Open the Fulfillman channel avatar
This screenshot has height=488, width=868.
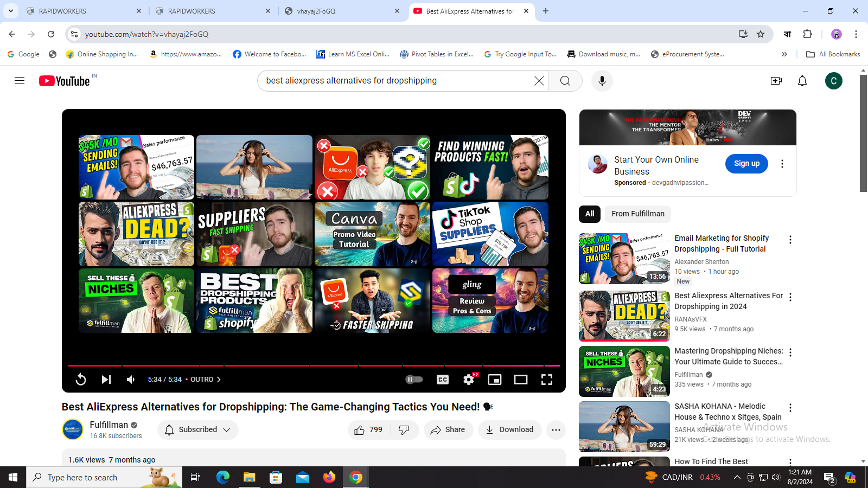(x=73, y=429)
